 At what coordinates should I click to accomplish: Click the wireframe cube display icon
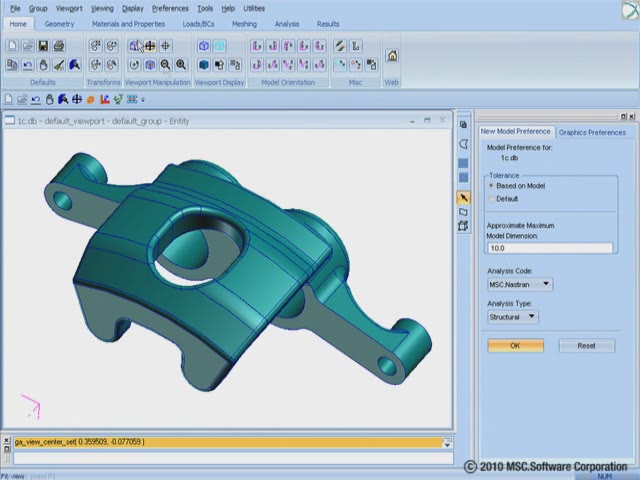click(204, 46)
